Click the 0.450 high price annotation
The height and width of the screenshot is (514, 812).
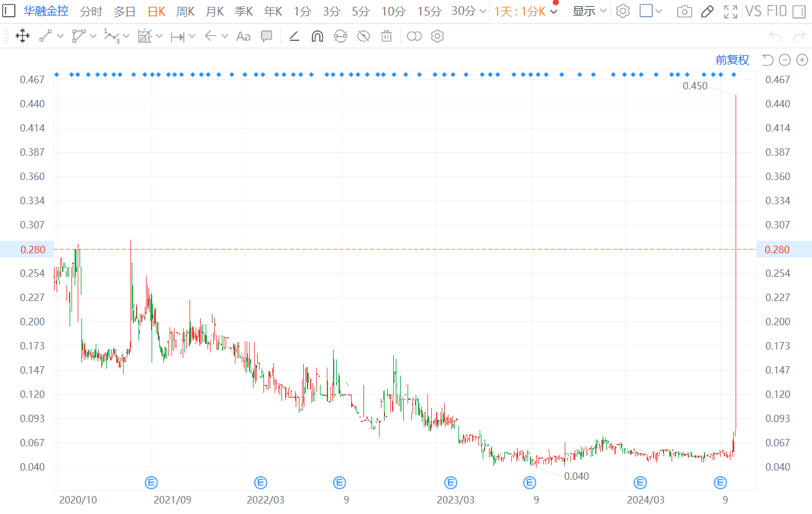(x=695, y=86)
